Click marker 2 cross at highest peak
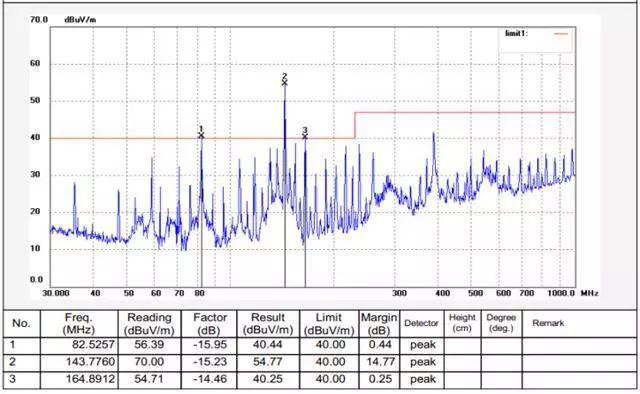 click(x=284, y=83)
